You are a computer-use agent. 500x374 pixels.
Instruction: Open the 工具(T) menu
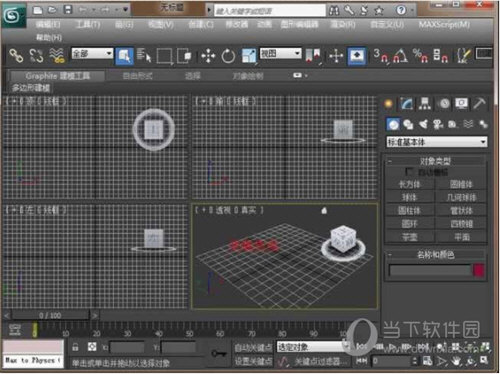tap(88, 24)
